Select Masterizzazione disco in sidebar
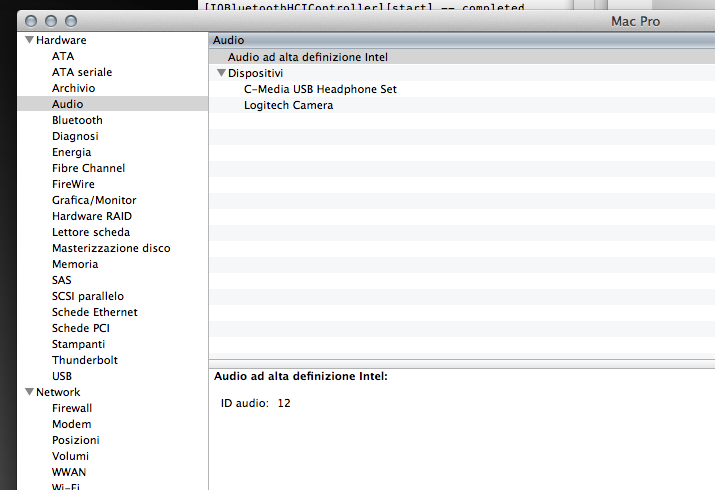 tap(111, 248)
